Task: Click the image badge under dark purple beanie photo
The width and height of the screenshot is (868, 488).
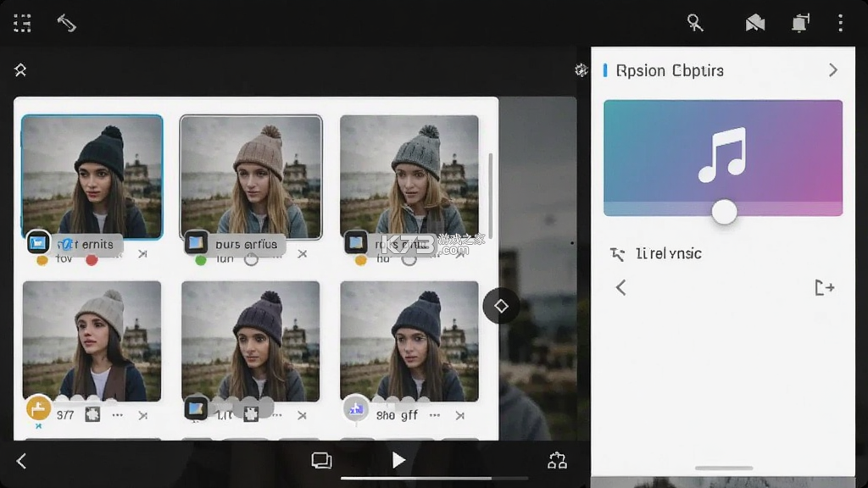Action: (196, 409)
